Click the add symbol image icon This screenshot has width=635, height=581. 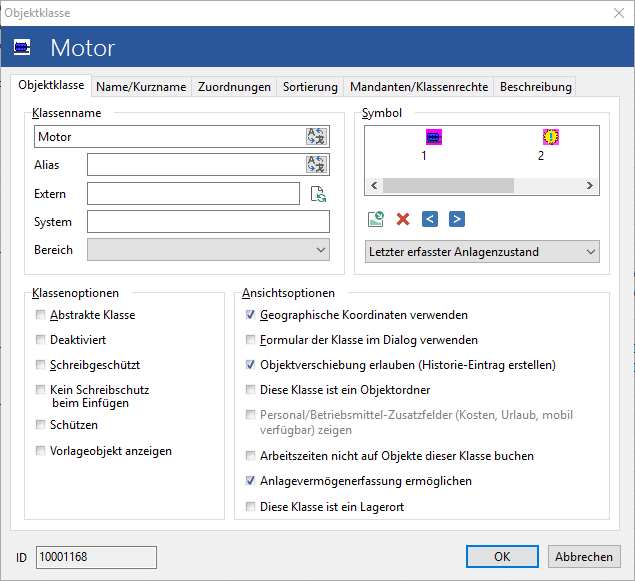pyautogui.click(x=375, y=219)
